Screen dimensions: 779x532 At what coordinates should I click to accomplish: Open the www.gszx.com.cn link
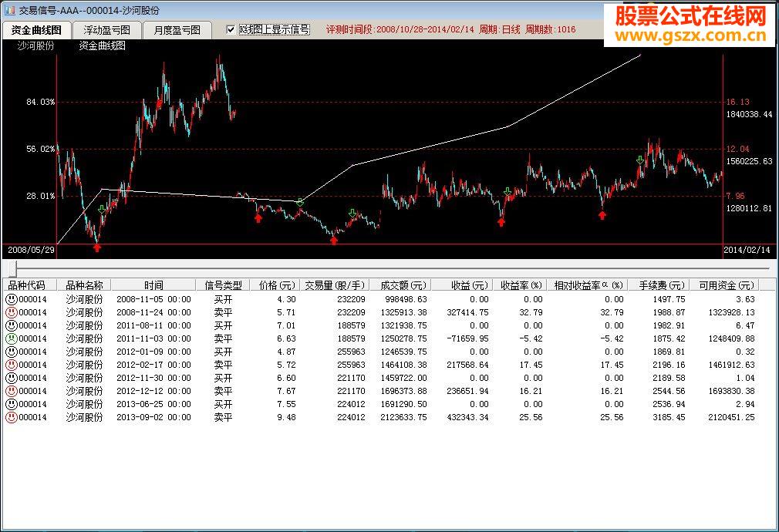(x=690, y=36)
